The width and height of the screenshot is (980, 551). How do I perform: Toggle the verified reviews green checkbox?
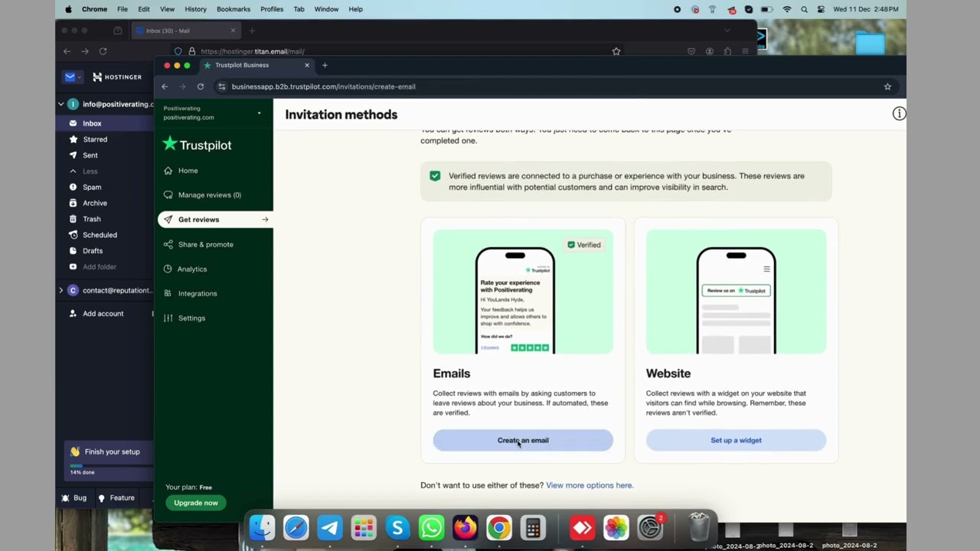tap(435, 176)
